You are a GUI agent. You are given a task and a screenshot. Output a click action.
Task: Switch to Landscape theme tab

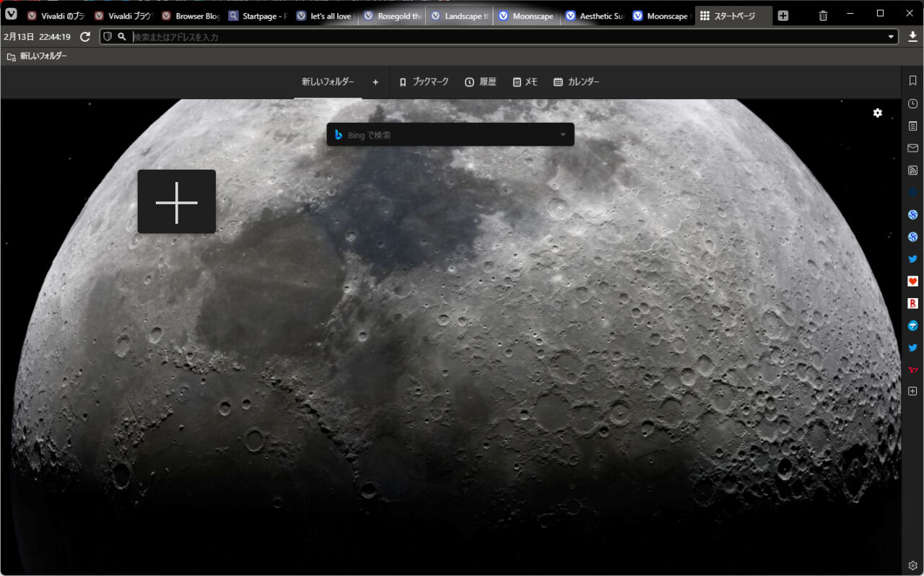coord(459,16)
